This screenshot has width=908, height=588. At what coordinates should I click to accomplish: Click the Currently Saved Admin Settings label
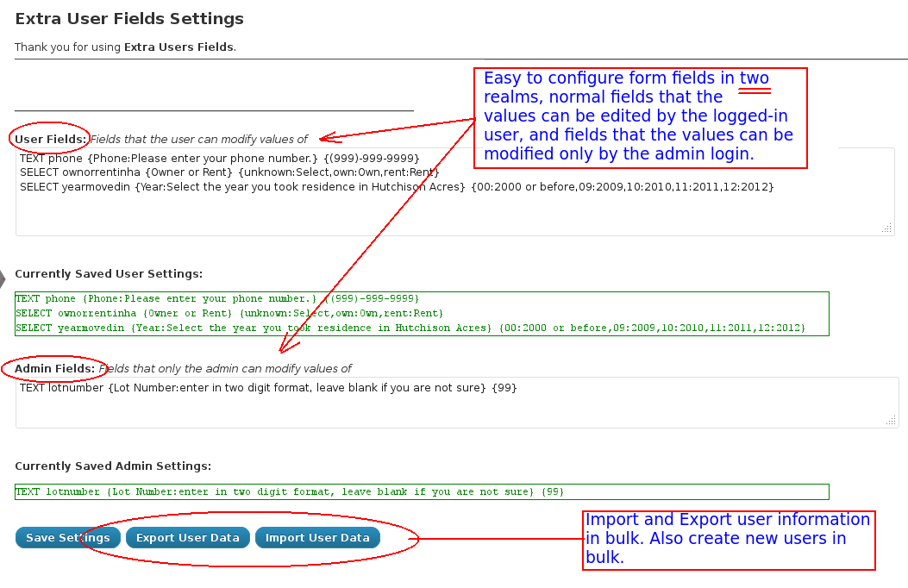[113, 466]
